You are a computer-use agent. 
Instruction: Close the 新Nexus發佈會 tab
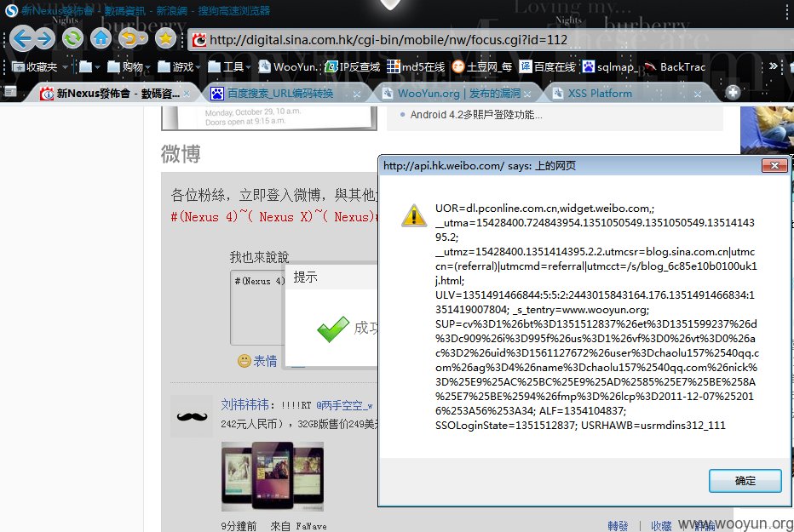coord(187,94)
